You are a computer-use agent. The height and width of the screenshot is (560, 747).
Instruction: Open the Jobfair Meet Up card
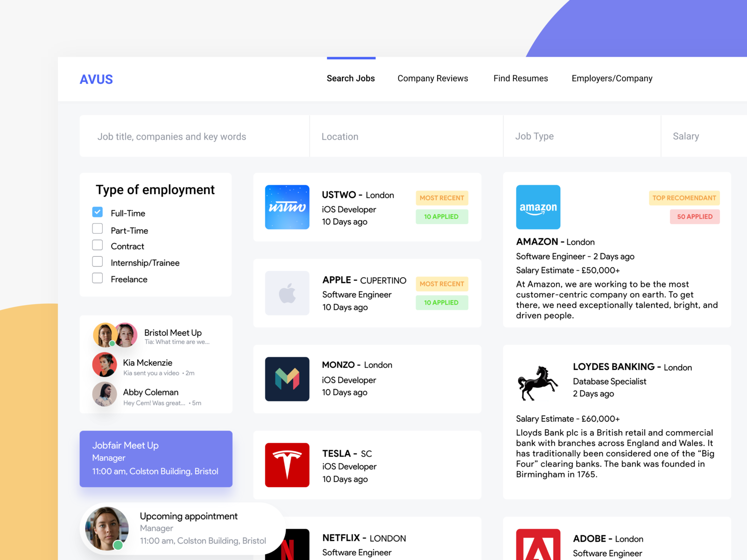[156, 458]
